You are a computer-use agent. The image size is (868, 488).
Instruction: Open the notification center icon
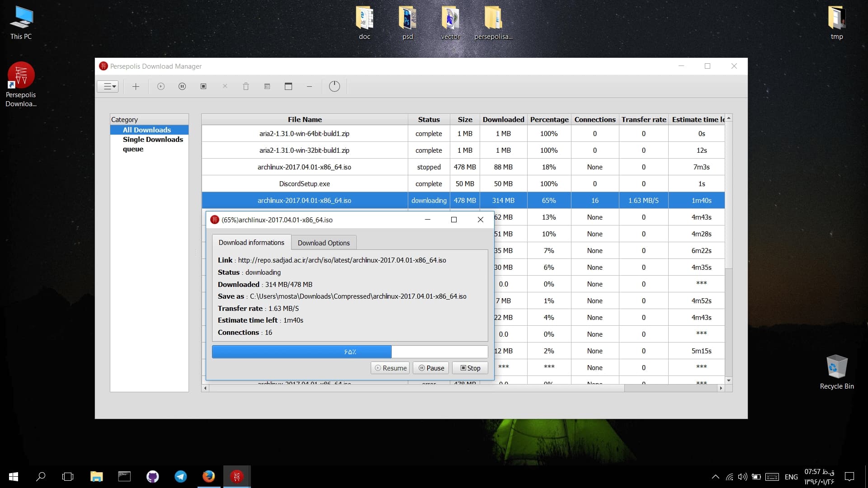pos(849,477)
